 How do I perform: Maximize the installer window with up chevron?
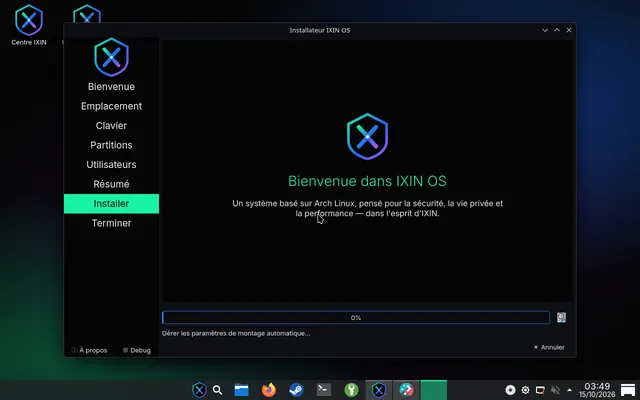click(557, 30)
